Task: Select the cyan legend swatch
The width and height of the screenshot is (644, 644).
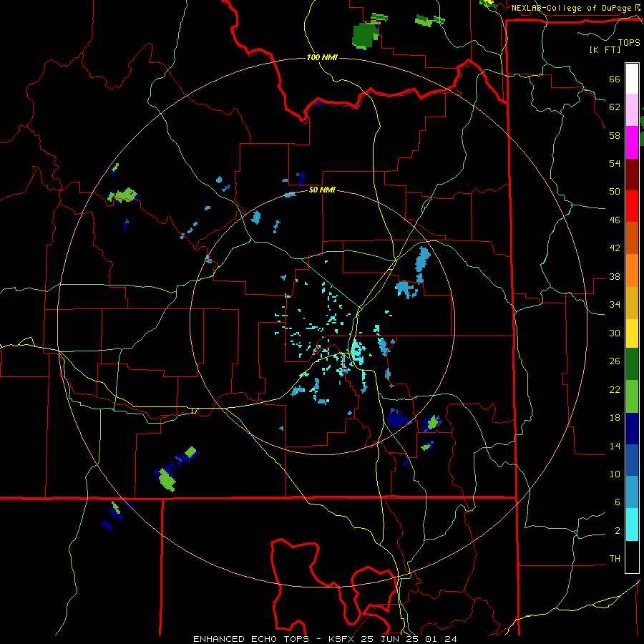Action: 632,525
